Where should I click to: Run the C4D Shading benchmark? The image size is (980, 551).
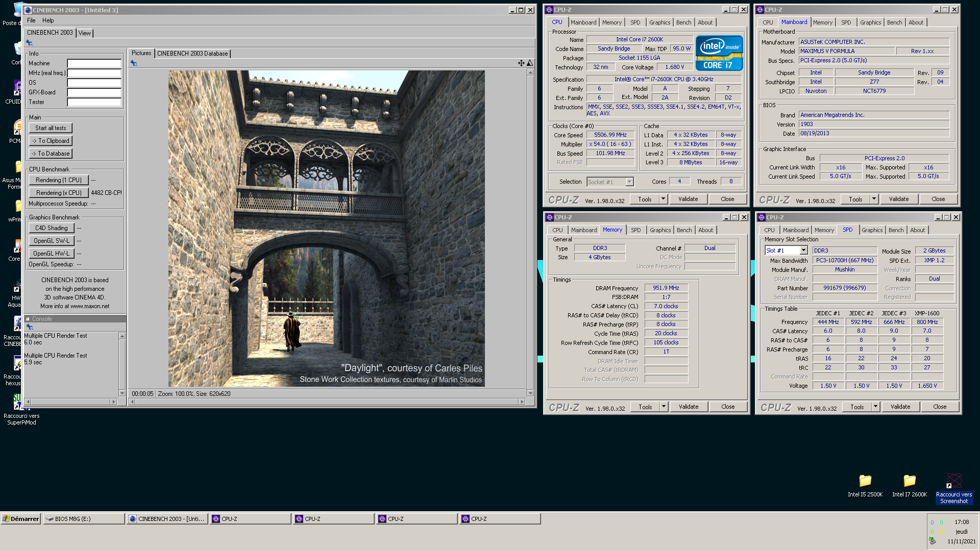(x=52, y=228)
